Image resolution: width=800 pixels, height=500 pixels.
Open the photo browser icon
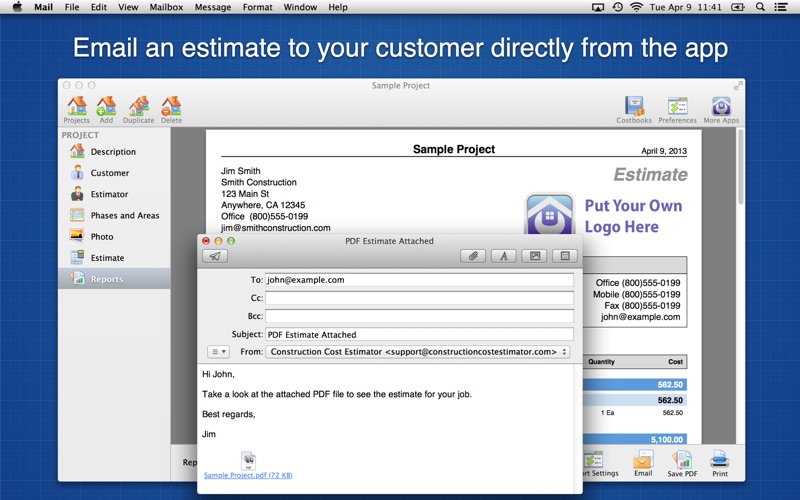(x=535, y=256)
